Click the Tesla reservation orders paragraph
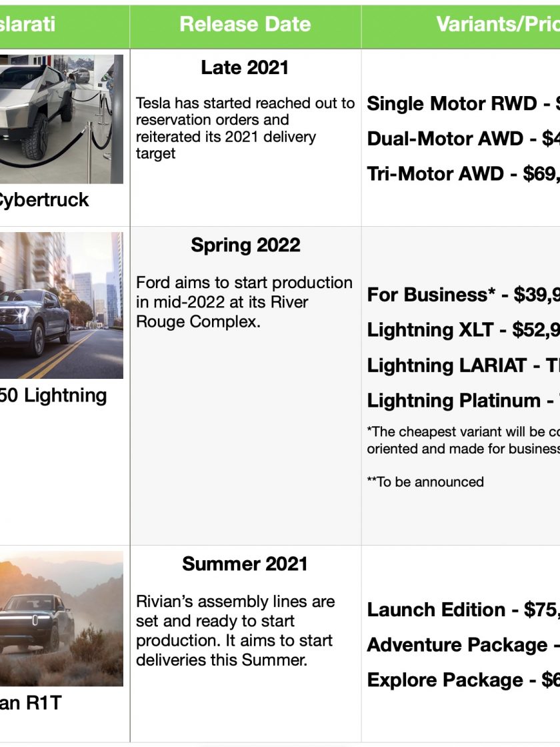Viewport: 560px width, 747px height. point(245,128)
